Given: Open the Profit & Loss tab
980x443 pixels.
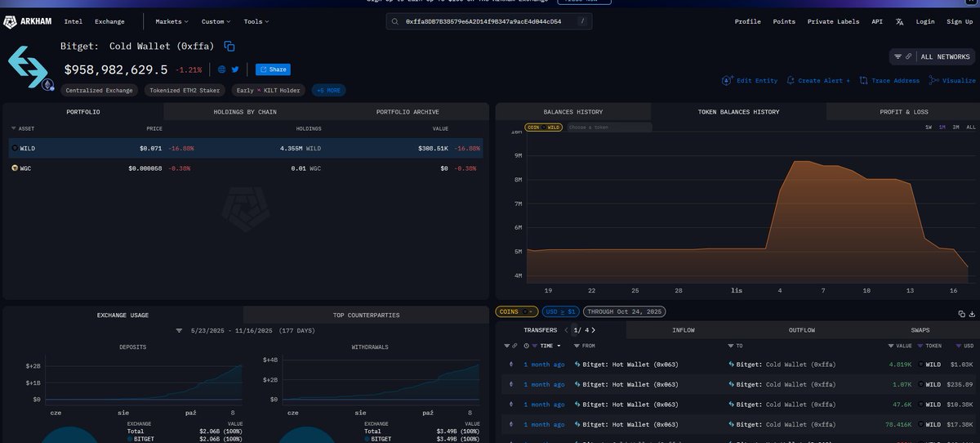Looking at the screenshot, I should 903,111.
